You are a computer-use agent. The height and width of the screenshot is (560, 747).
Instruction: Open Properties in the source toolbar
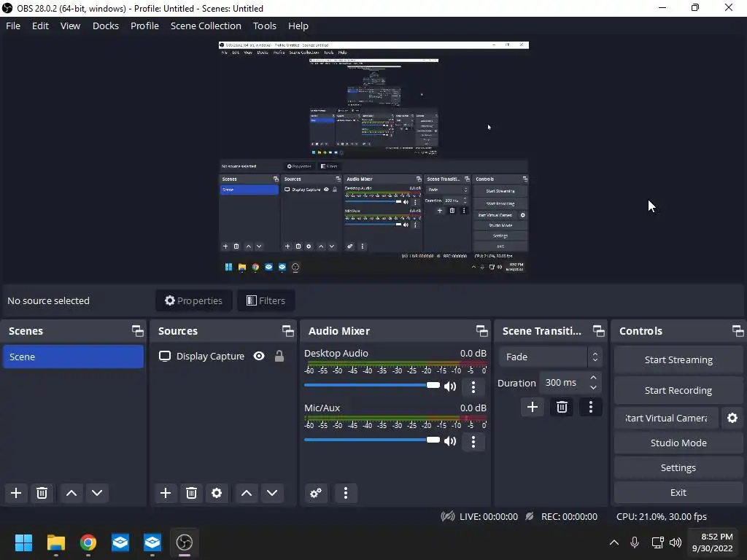pos(194,300)
